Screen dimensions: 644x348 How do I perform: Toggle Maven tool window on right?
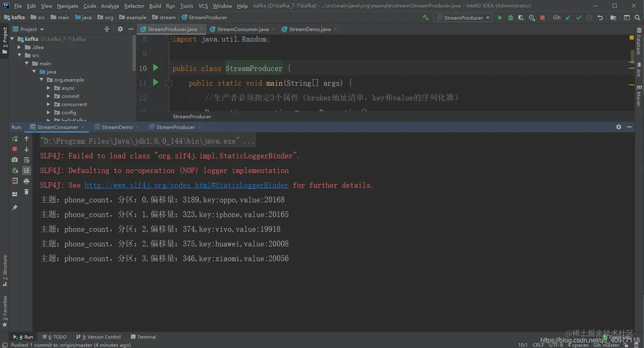(639, 95)
